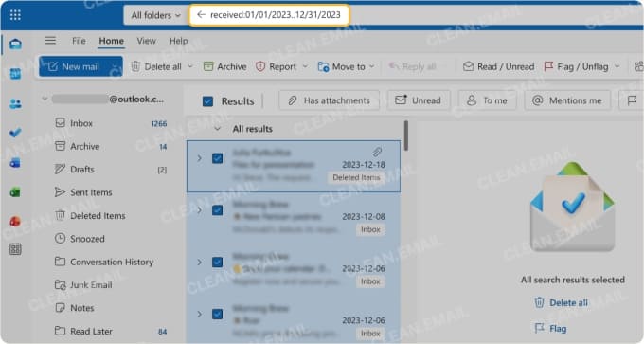Click Flag link in reading pane
Image resolution: width=644 pixels, height=344 pixels.
550,329
